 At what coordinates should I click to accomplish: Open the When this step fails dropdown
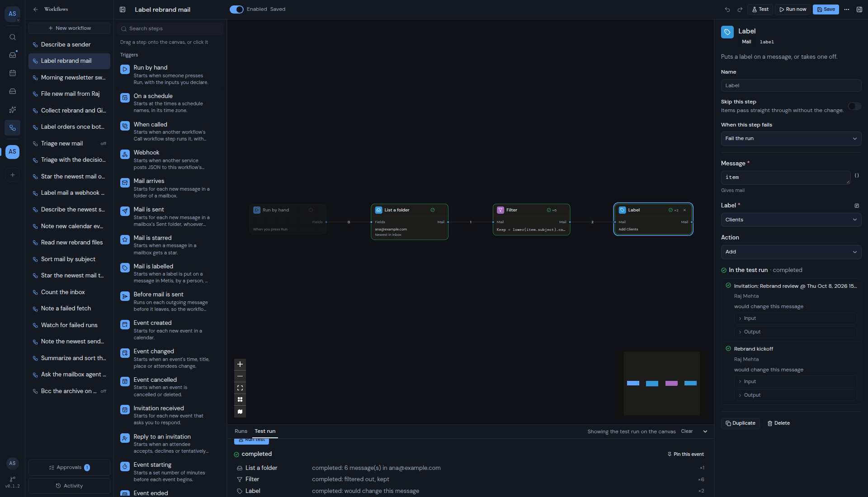tap(791, 139)
